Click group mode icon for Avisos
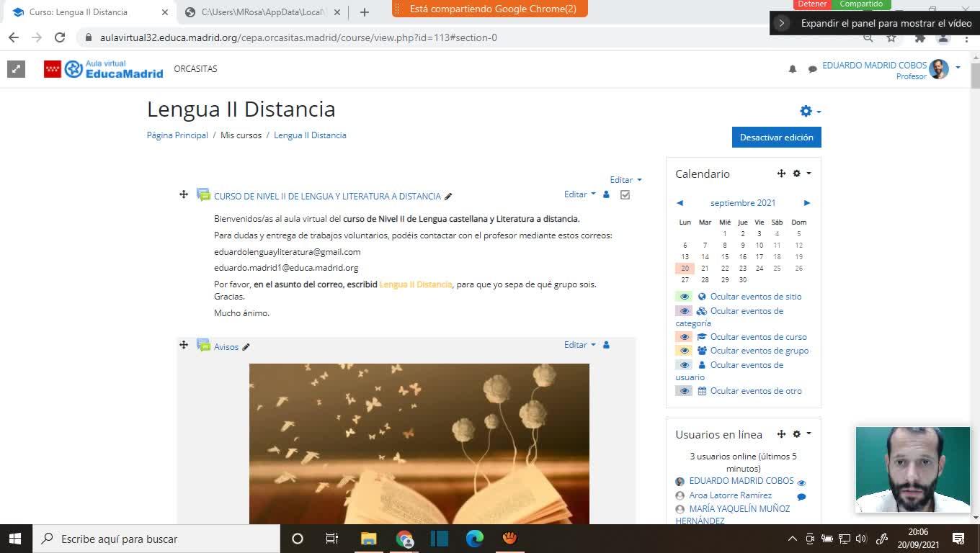 click(x=606, y=345)
